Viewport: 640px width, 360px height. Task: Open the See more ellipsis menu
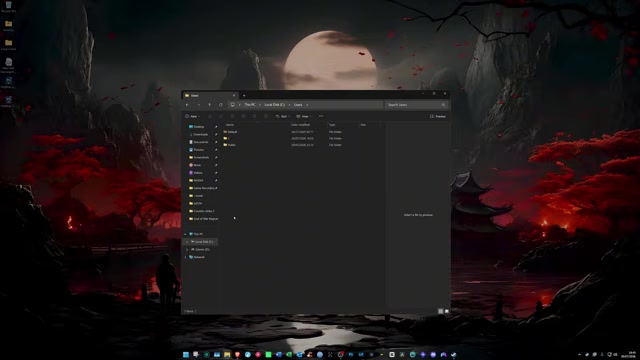pyautogui.click(x=321, y=116)
